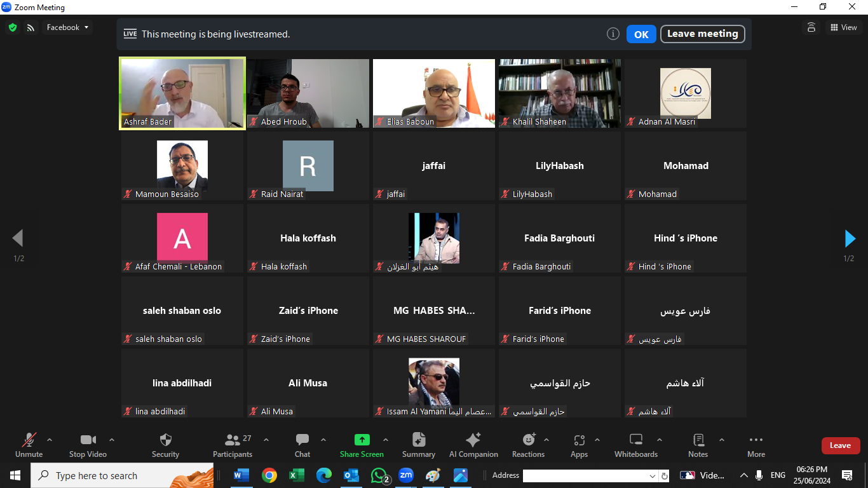The image size is (868, 488).
Task: Expand the Facebook livestream dropdown
Action: click(68, 27)
